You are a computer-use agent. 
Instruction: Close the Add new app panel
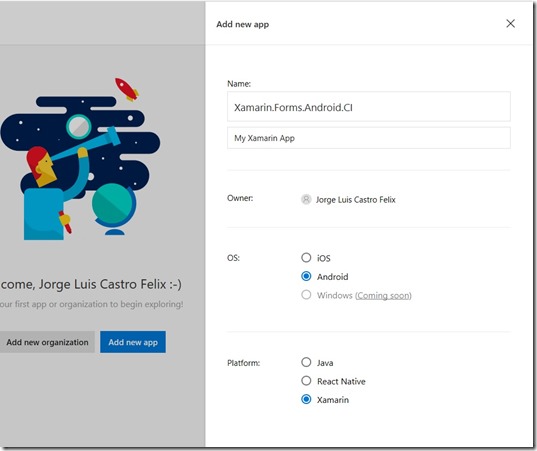click(x=510, y=24)
